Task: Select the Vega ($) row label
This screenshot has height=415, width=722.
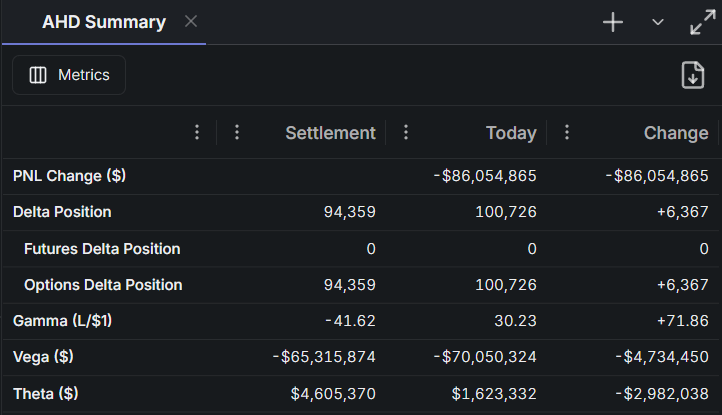Action: tap(43, 357)
